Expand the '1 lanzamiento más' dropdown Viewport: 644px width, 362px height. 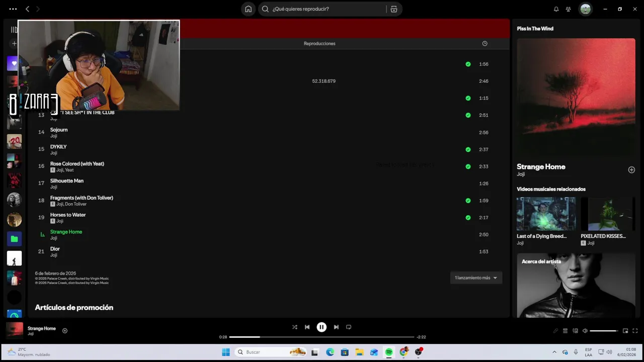[x=476, y=278]
